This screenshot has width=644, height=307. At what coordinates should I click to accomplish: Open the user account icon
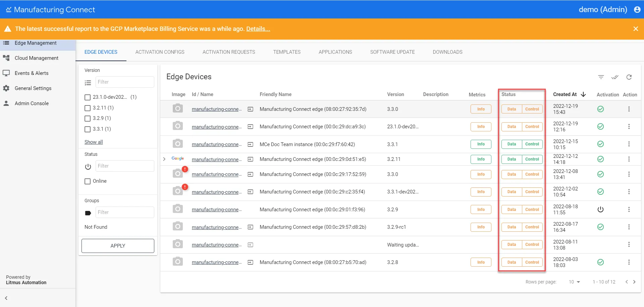pos(637,9)
